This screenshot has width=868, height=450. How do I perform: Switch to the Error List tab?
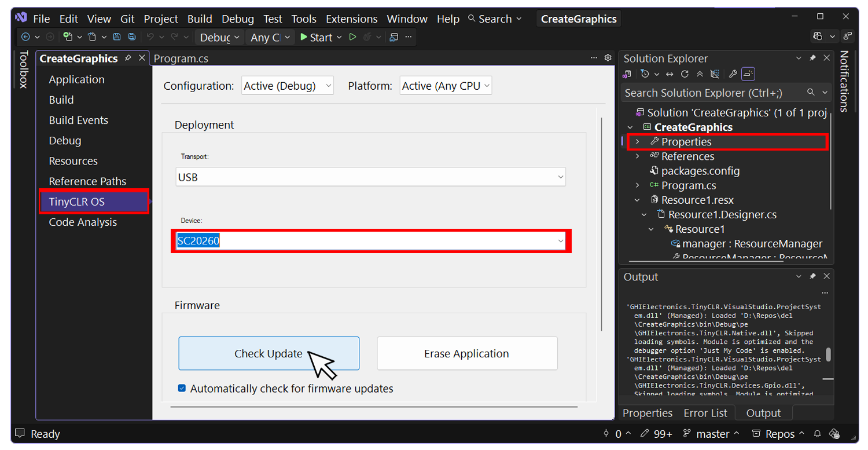[x=705, y=413]
